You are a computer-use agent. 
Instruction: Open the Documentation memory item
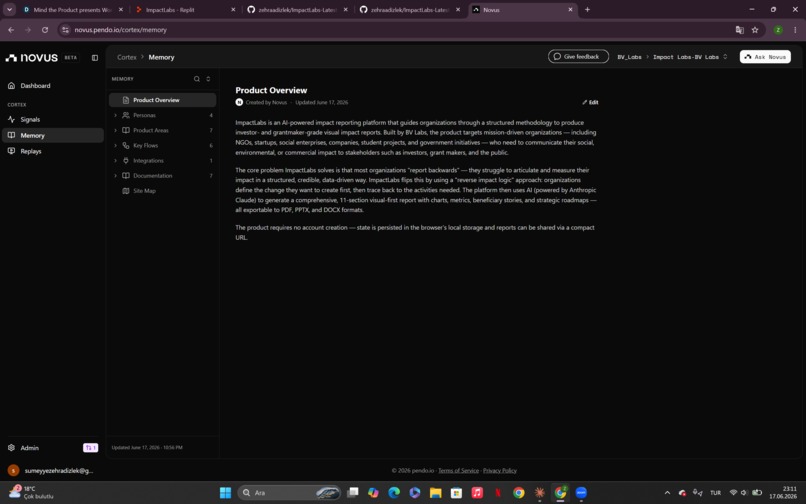click(x=153, y=175)
